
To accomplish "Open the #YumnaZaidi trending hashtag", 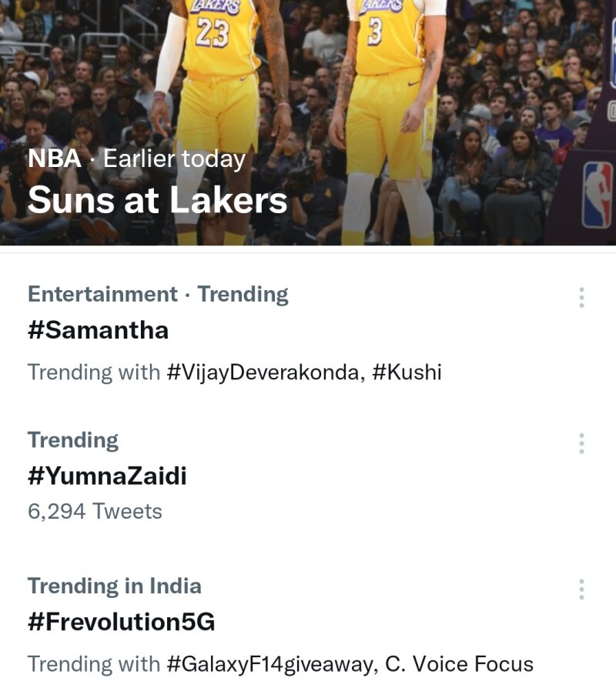I will tap(107, 476).
